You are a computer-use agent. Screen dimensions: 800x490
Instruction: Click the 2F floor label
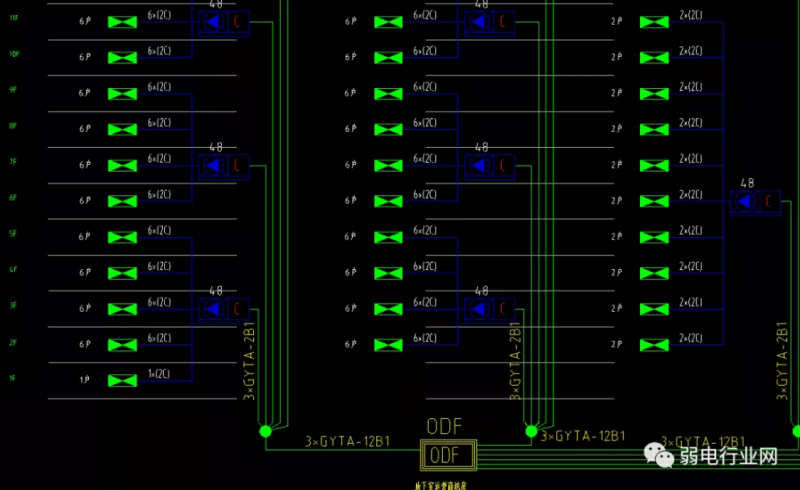tap(12, 342)
